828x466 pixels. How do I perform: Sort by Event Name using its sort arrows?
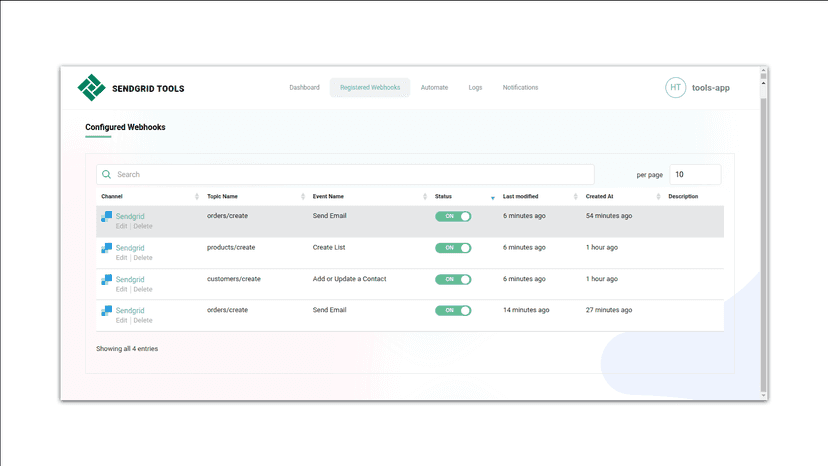pos(425,197)
